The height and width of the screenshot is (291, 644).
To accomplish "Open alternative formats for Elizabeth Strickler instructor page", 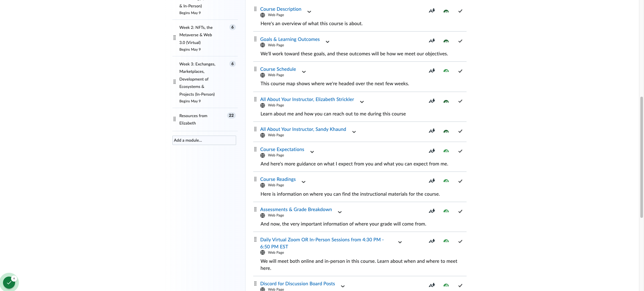I will tap(432, 101).
